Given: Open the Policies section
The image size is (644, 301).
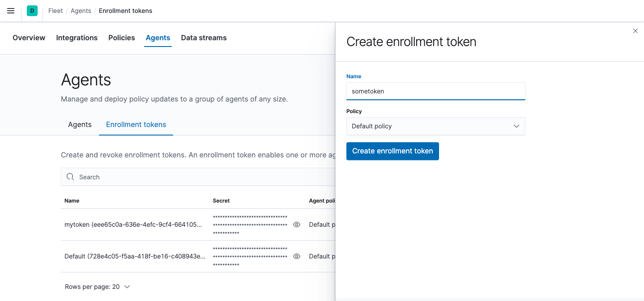Looking at the screenshot, I should point(121,38).
